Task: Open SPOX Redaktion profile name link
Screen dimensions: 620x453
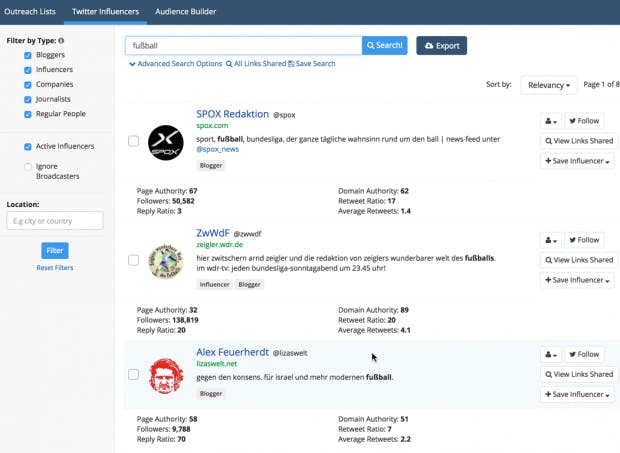Action: pos(232,114)
